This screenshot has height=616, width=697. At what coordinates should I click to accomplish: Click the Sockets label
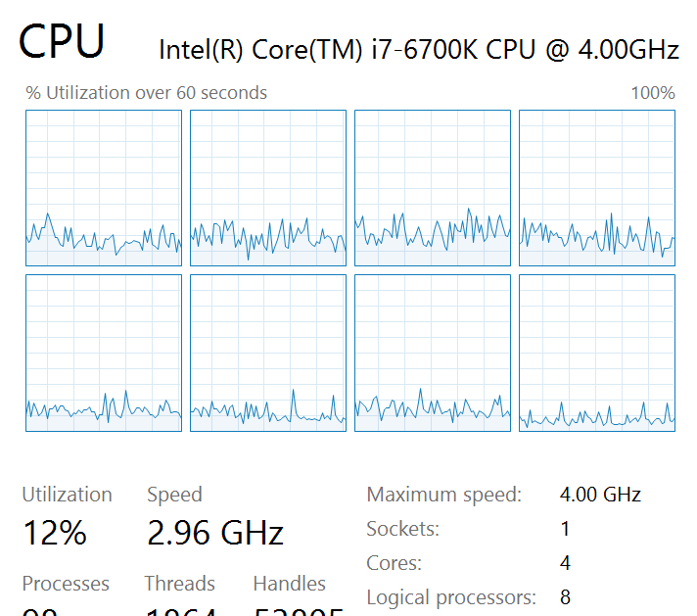click(x=402, y=529)
